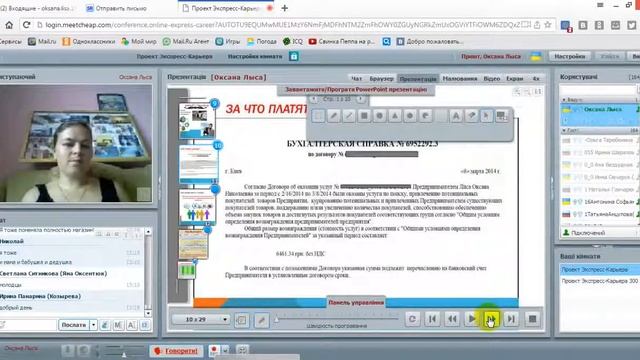
Task: Open slide thumbnail number 10
Action: [x=199, y=164]
